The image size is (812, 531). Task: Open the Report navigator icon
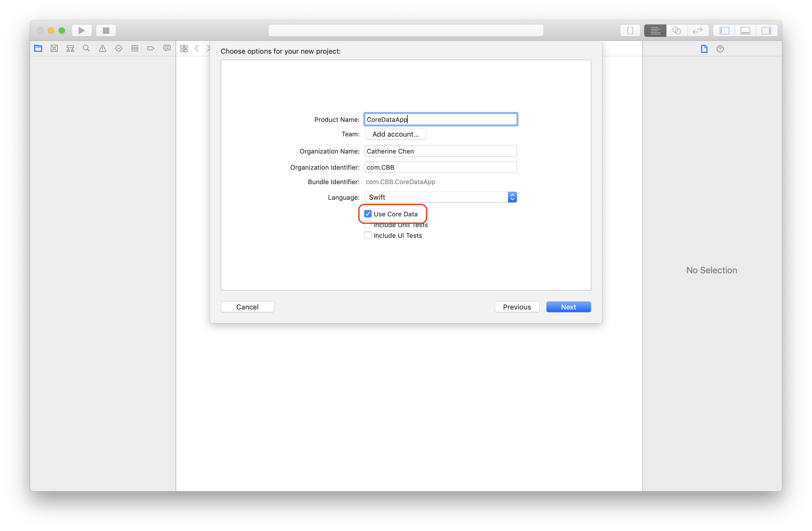[167, 48]
